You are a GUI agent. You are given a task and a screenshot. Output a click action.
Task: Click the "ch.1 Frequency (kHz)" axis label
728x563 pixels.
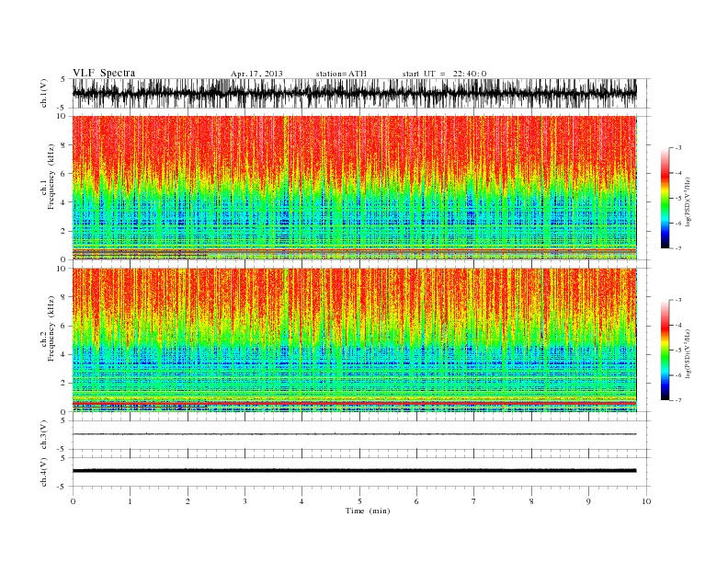click(49, 177)
